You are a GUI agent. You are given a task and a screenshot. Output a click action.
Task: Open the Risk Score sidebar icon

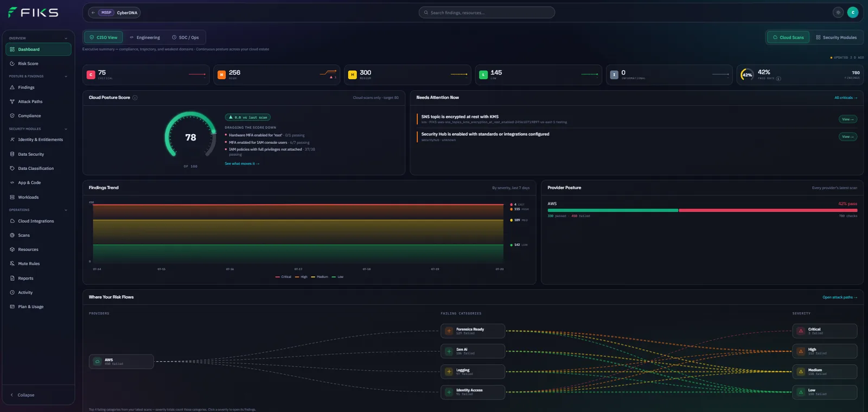click(12, 64)
